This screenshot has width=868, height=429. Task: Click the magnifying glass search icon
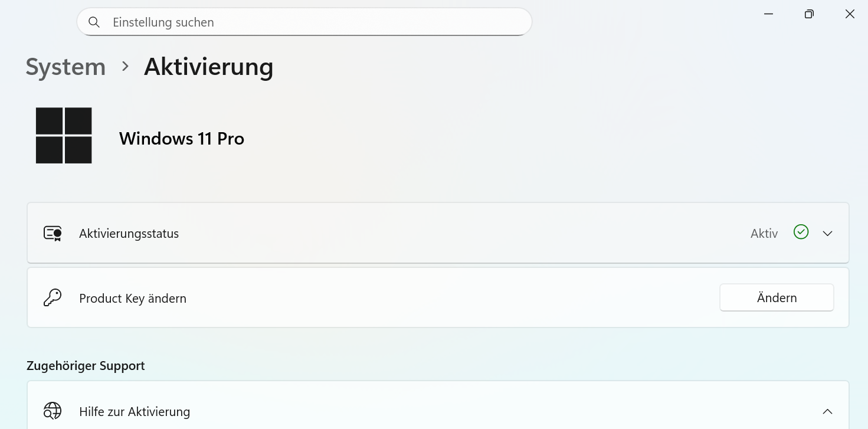[94, 22]
